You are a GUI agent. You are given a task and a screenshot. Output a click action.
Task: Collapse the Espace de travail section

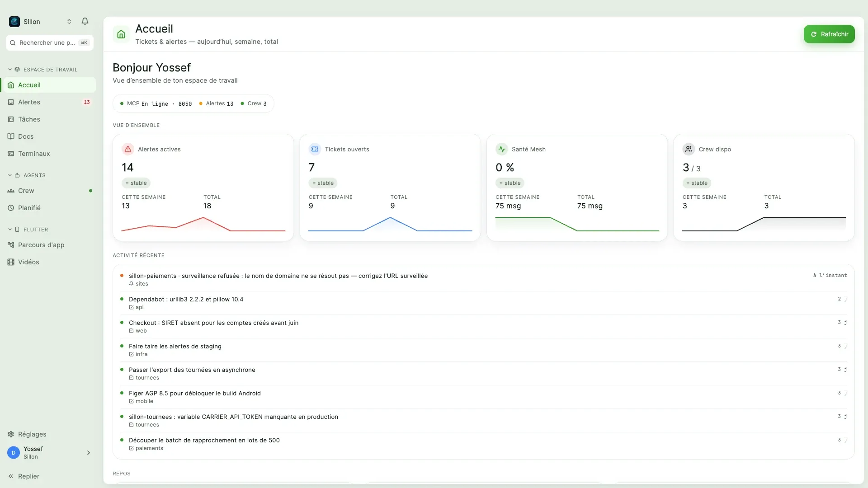coord(43,70)
